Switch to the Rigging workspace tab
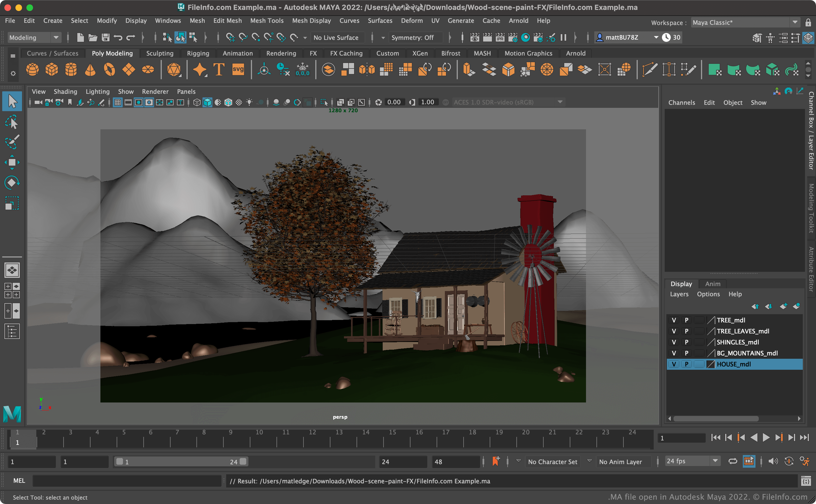The height and width of the screenshot is (504, 816). pyautogui.click(x=198, y=53)
